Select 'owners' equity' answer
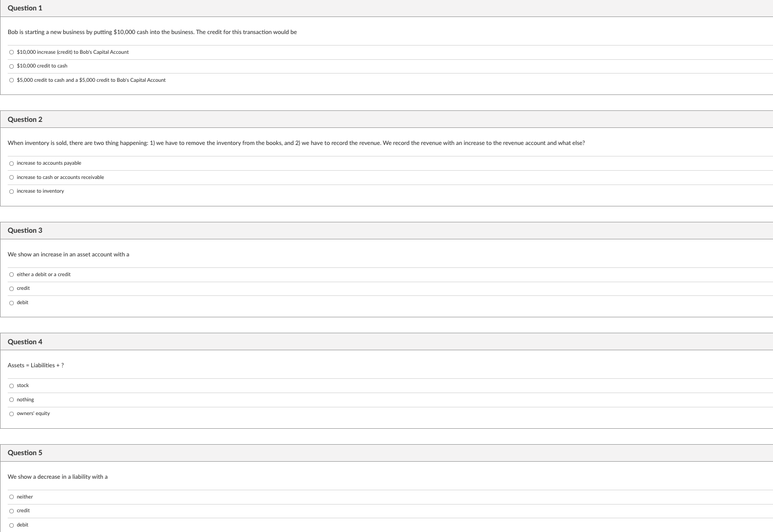Viewport: 773px width, 532px height. [12, 413]
